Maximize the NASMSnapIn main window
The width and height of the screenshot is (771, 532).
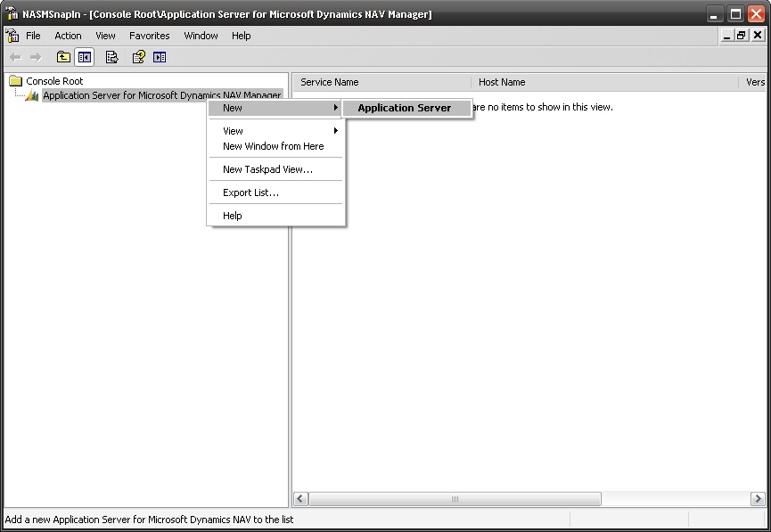(735, 14)
